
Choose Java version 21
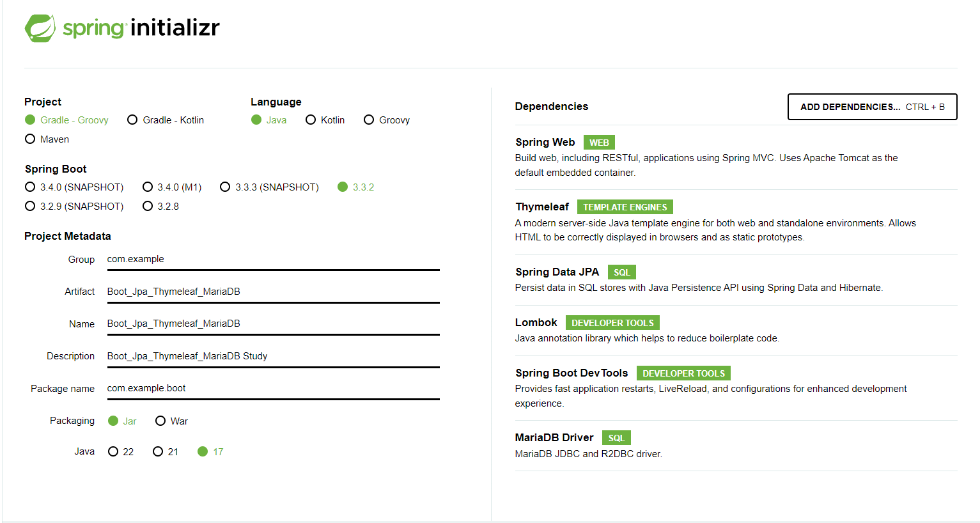coord(166,451)
